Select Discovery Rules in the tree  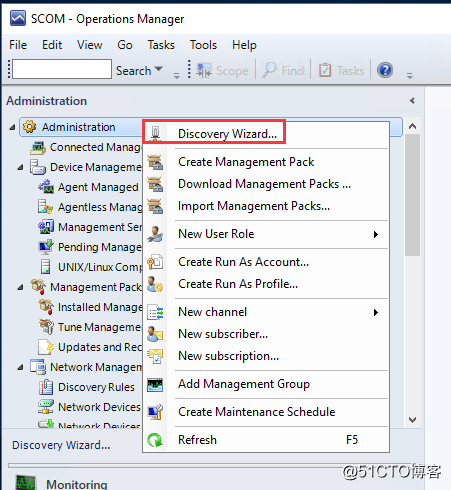pos(96,387)
